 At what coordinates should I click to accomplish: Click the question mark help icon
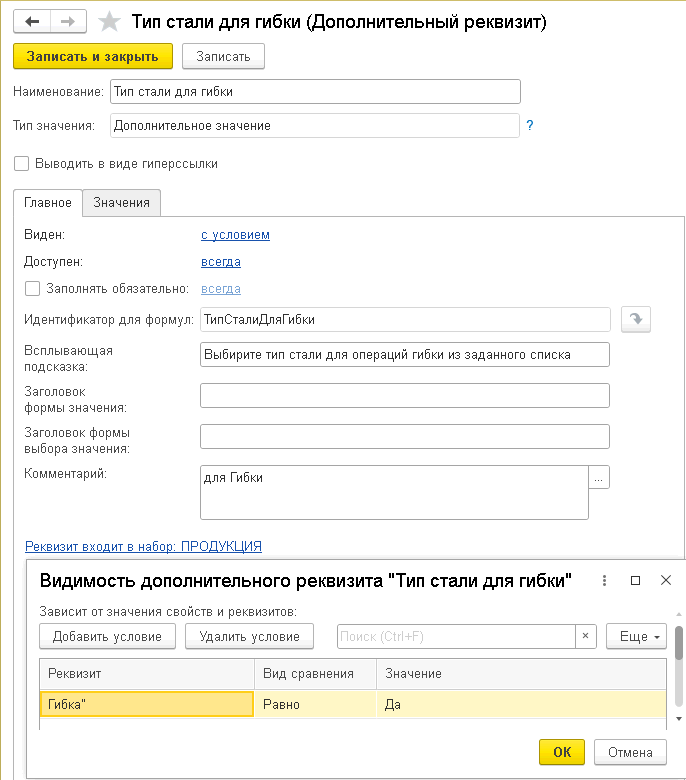tap(530, 126)
